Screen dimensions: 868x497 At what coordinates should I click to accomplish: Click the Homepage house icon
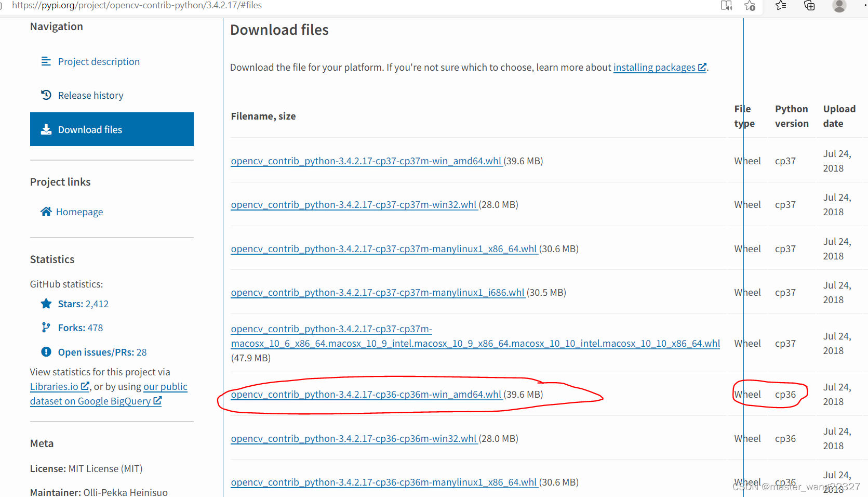(x=46, y=212)
